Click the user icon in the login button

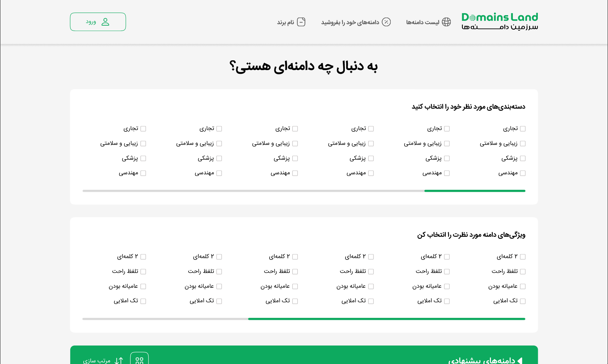click(106, 22)
